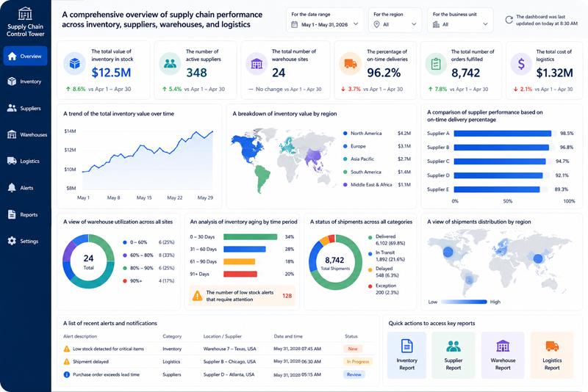Select Logistics in the sidebar menu

(25, 161)
